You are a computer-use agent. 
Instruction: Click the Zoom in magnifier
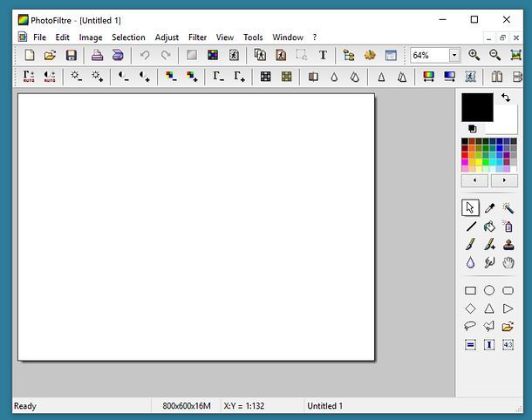pos(474,55)
